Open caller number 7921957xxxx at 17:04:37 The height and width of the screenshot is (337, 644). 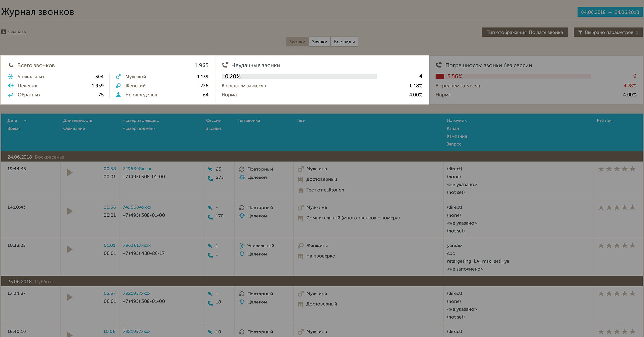point(137,293)
